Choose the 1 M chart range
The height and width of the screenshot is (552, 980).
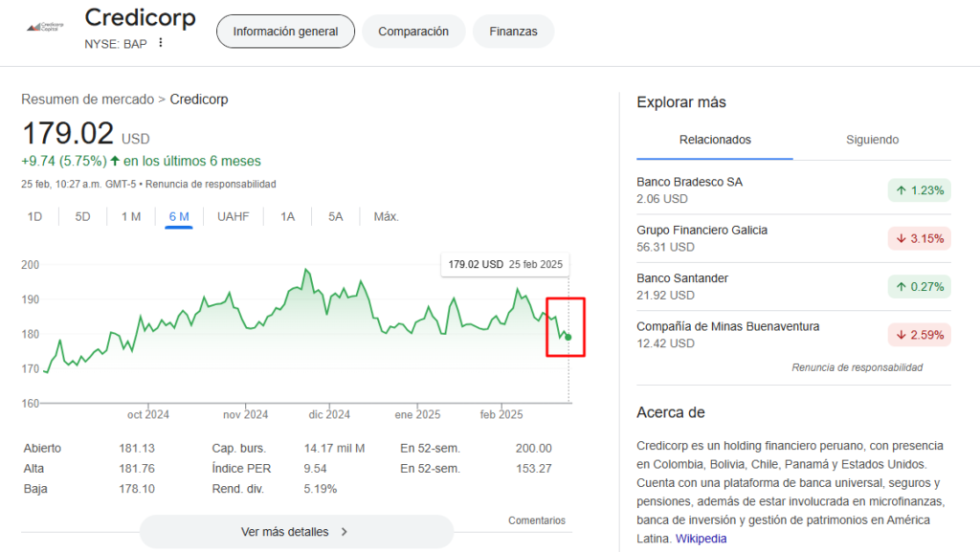click(131, 216)
